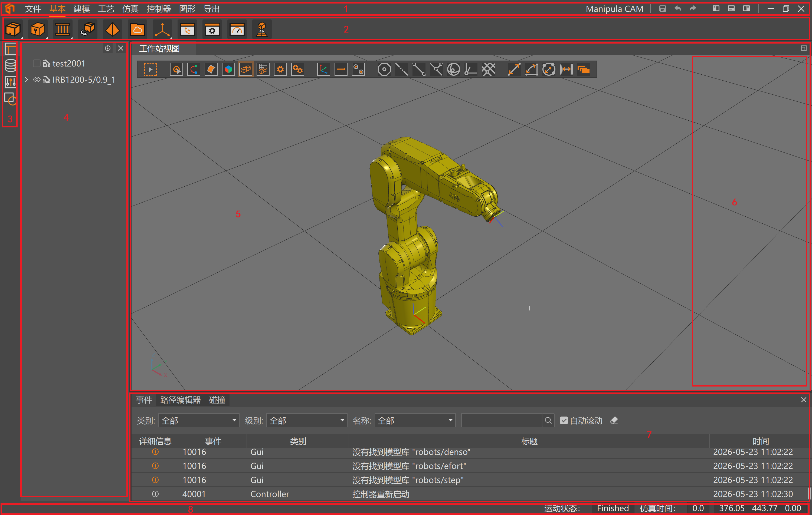Select the point pick cursor tool
This screenshot has width=812, height=515.
[x=176, y=70]
